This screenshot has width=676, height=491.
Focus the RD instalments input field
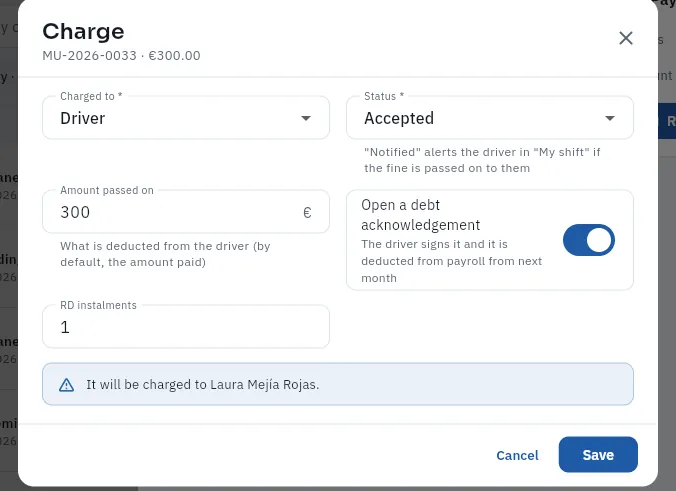186,327
